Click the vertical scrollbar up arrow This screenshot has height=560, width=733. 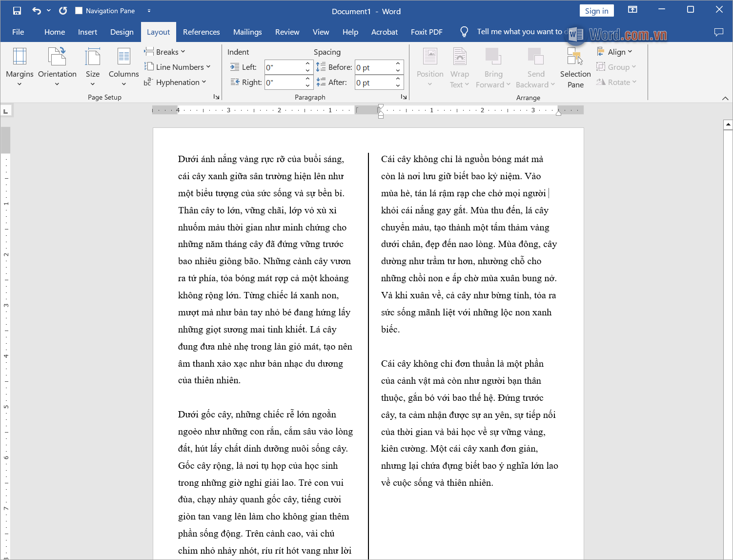click(728, 124)
